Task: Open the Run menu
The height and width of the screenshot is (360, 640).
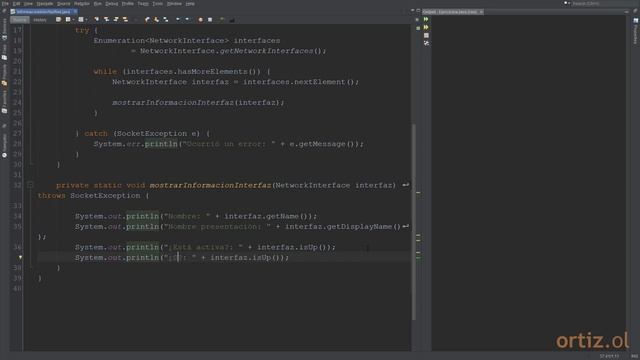Action: 98,4
